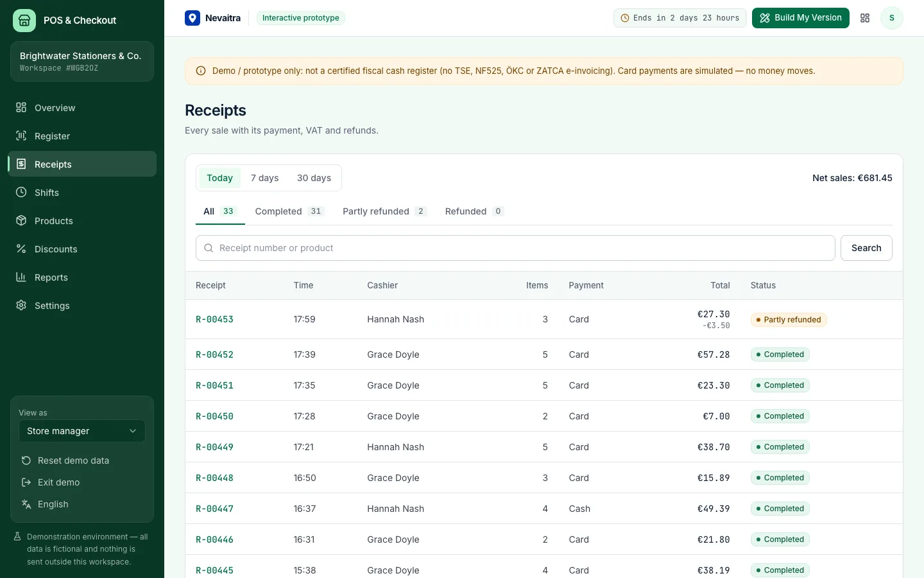Click the Build My Version button
The width and height of the screenshot is (924, 578).
(800, 18)
